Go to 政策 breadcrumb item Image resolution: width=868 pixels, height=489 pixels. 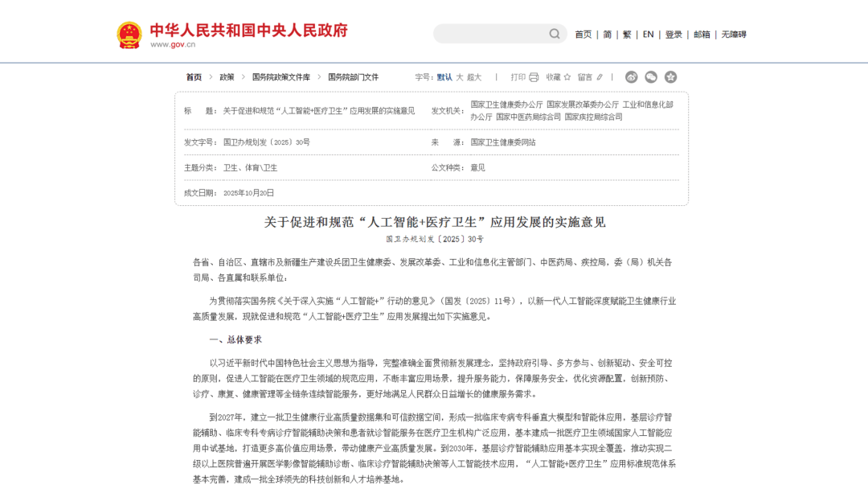point(227,77)
